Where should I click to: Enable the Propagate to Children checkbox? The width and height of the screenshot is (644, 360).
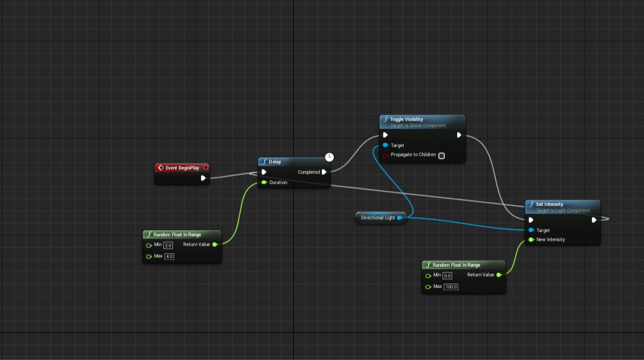(441, 155)
